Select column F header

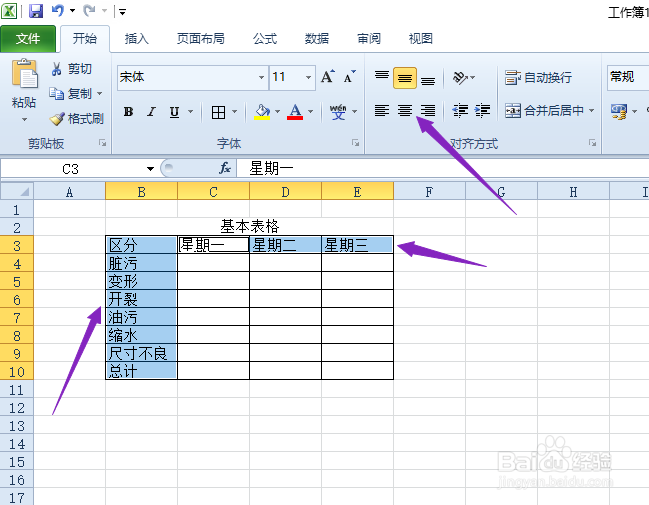pyautogui.click(x=429, y=192)
